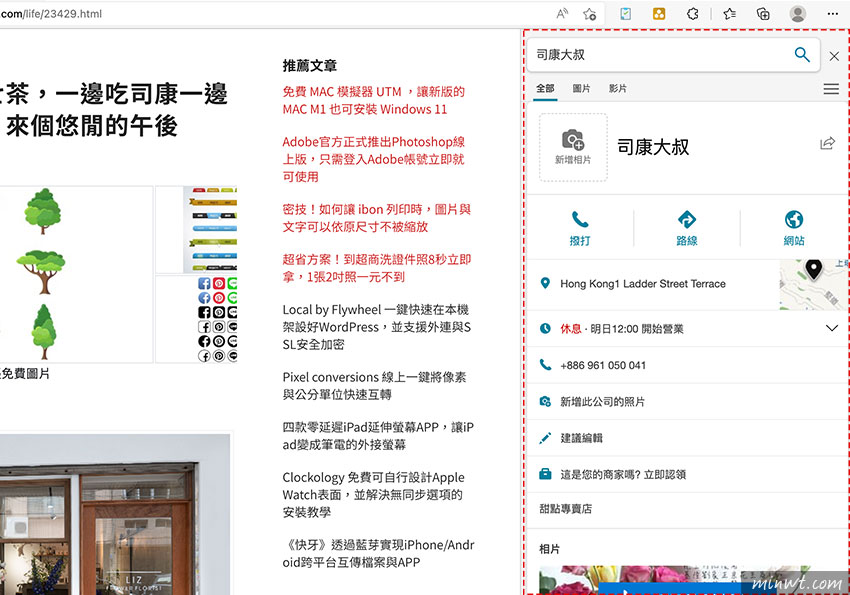Select the 圖片 tab in sidebar

coord(581,88)
